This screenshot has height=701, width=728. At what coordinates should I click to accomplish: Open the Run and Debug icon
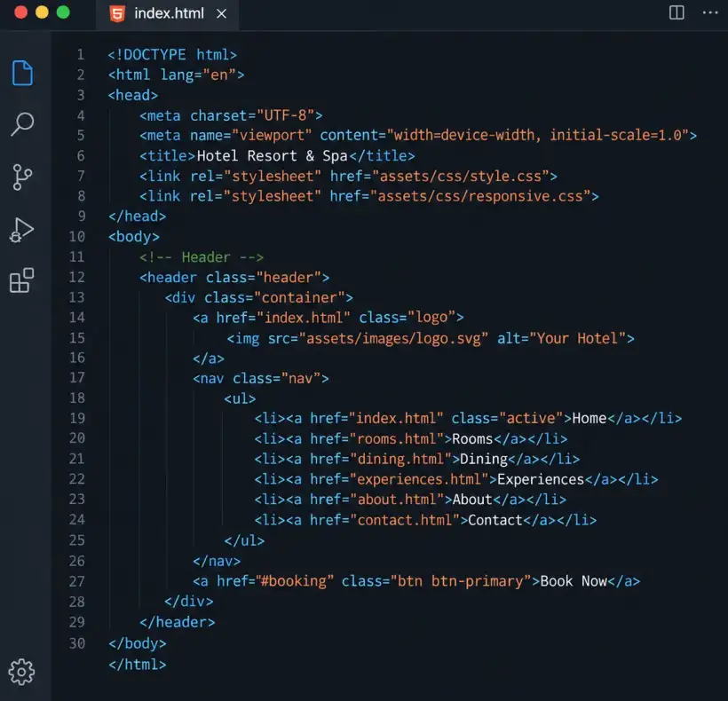tap(21, 230)
